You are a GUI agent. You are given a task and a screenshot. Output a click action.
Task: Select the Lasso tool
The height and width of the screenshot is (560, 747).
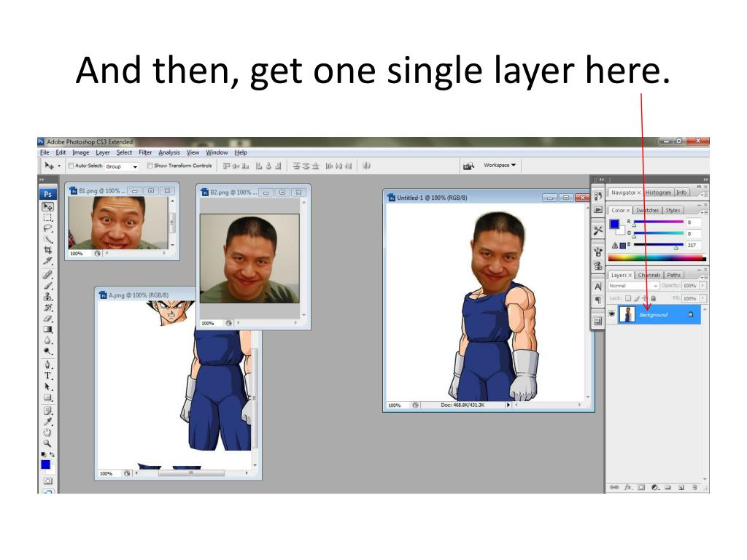(x=47, y=228)
